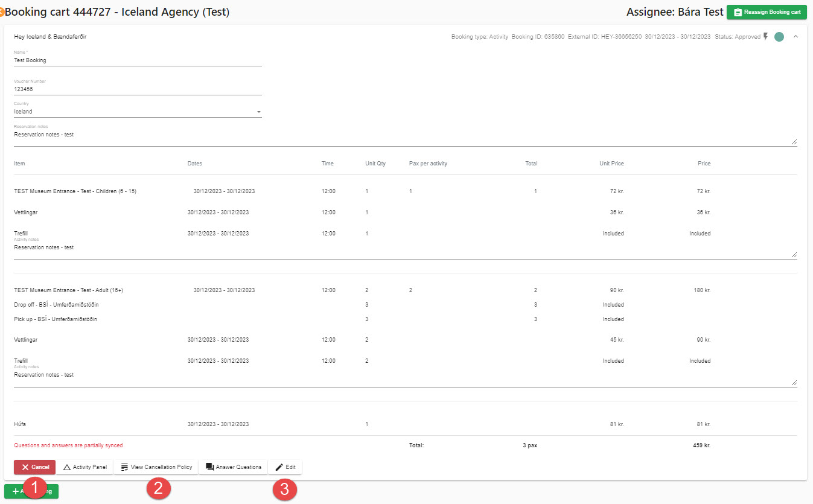Click Pick up - BSÍ - Umferðamiðstöðin row
The width and height of the screenshot is (813, 504).
56,319
